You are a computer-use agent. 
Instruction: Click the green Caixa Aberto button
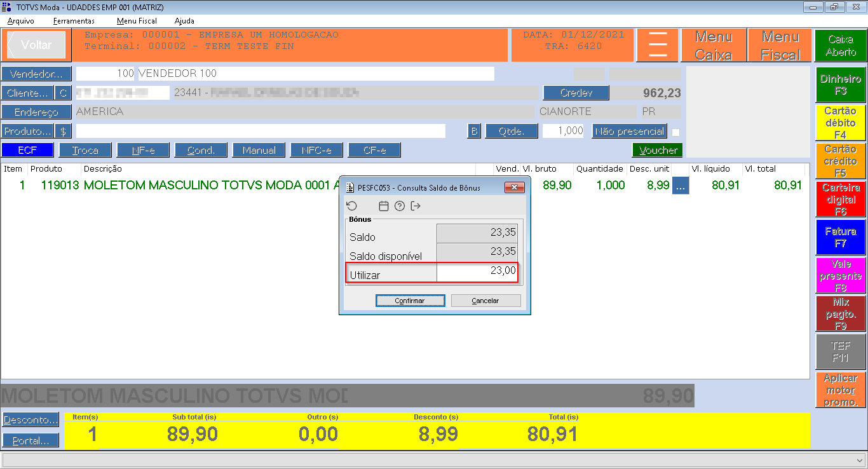click(841, 46)
